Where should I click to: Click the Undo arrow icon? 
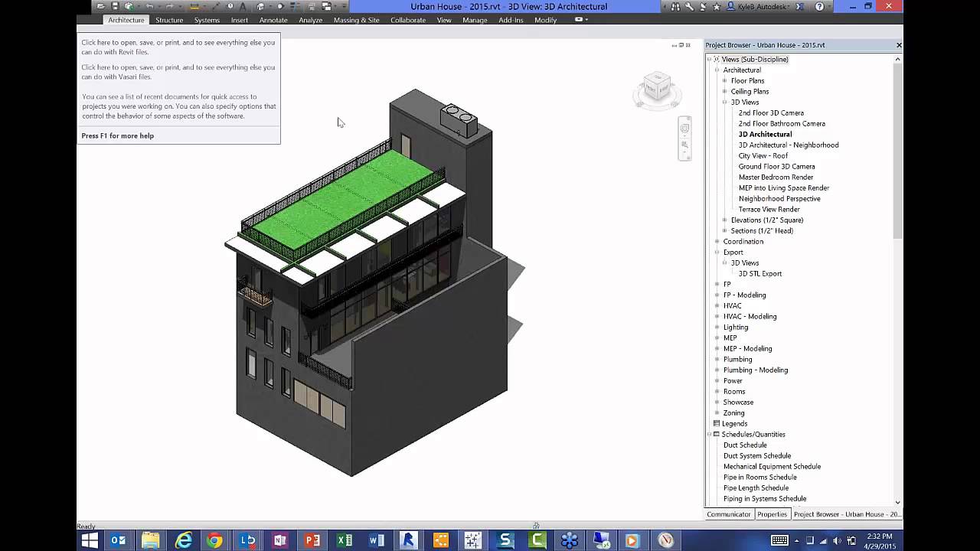pos(149,6)
